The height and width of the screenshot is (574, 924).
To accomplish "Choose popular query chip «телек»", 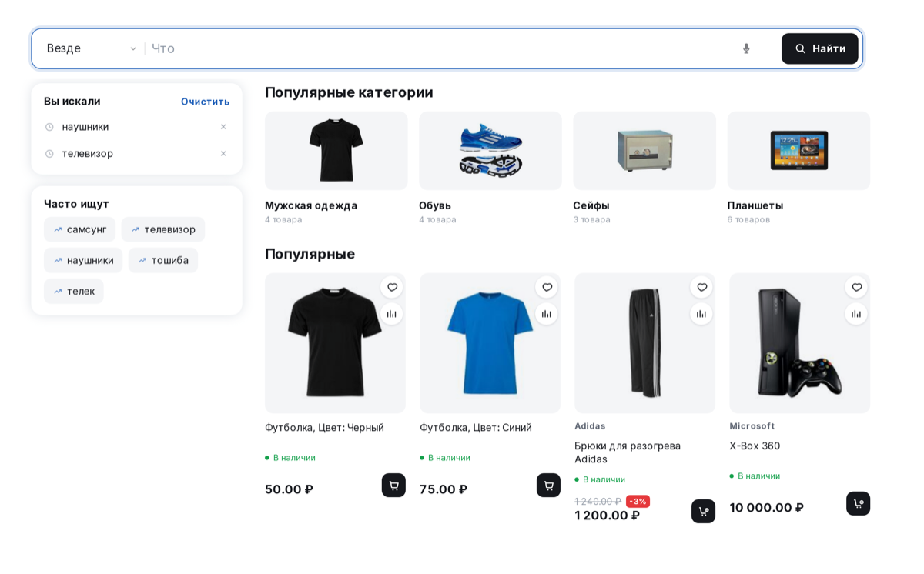I will pos(74,291).
